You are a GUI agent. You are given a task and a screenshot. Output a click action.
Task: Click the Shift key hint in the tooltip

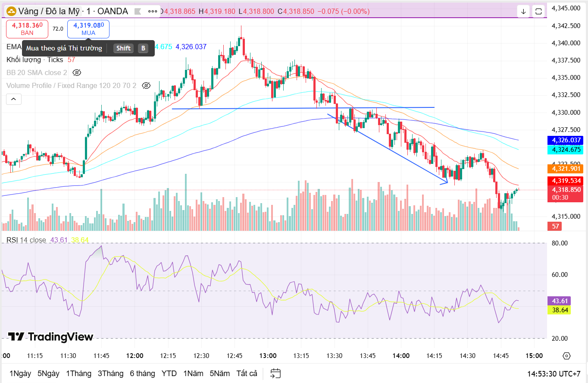click(x=123, y=48)
